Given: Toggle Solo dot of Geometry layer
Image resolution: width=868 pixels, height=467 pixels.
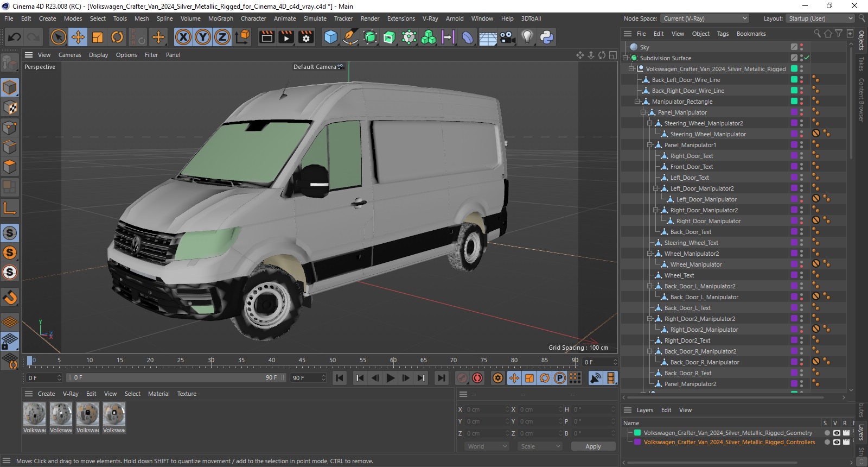Looking at the screenshot, I should tap(827, 433).
